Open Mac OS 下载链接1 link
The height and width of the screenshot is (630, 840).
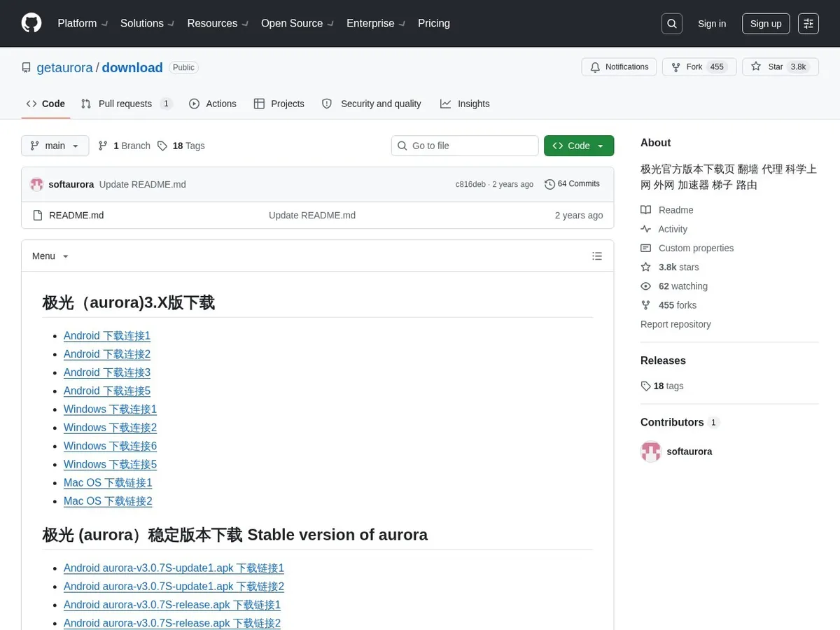pos(108,483)
